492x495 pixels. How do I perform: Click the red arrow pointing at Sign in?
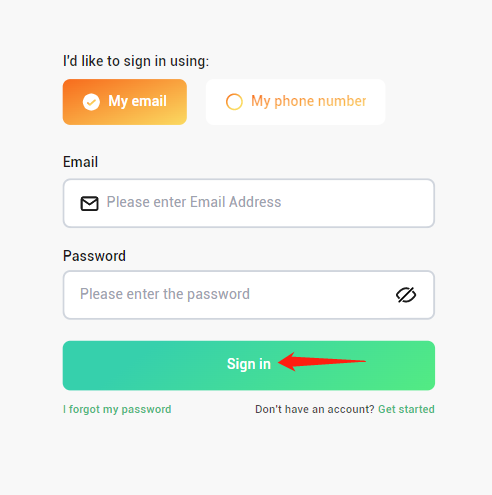click(x=322, y=361)
